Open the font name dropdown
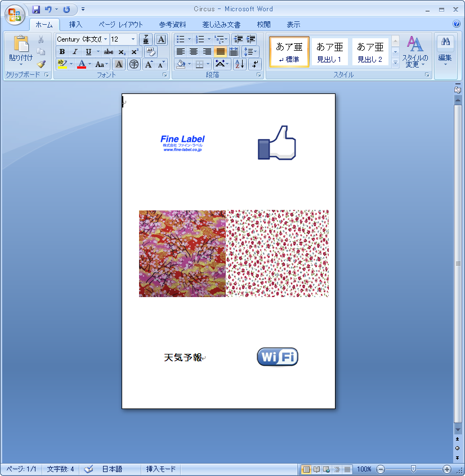The height and width of the screenshot is (476, 465). [x=105, y=39]
